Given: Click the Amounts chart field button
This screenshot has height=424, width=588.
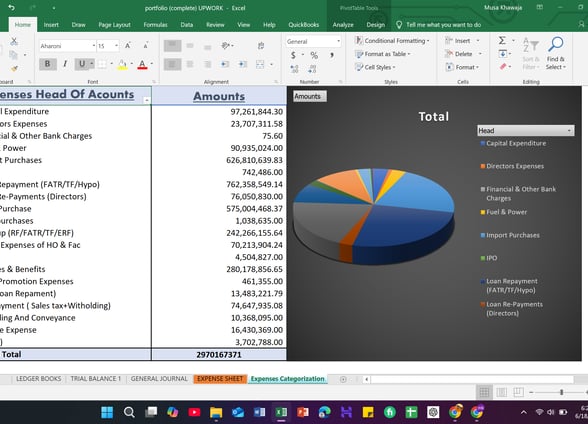Looking at the screenshot, I should point(310,96).
